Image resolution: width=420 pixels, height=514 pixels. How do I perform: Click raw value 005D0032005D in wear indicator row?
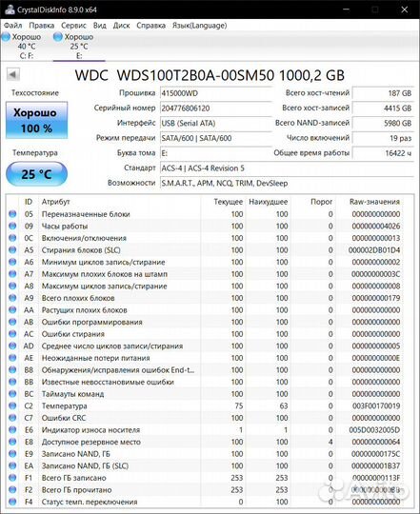click(374, 429)
